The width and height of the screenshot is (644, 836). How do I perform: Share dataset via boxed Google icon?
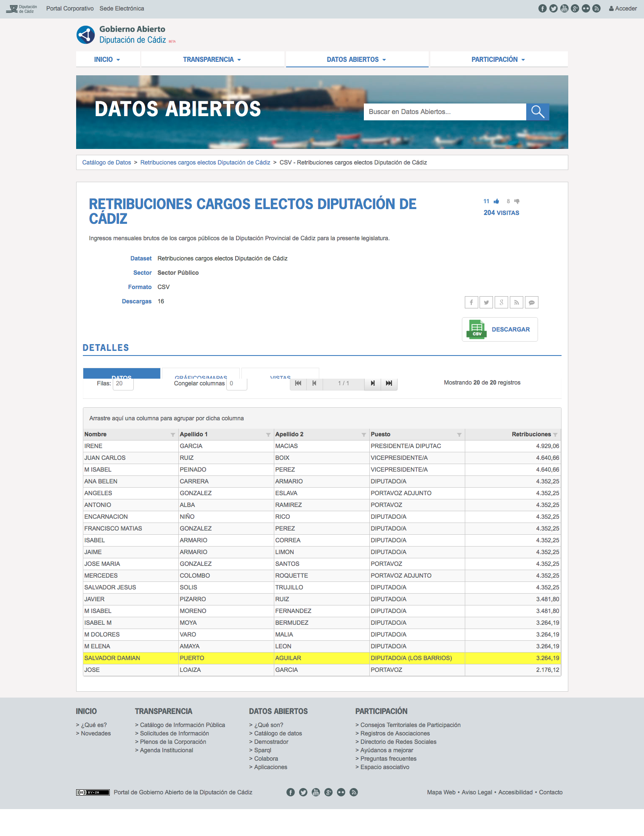click(501, 302)
